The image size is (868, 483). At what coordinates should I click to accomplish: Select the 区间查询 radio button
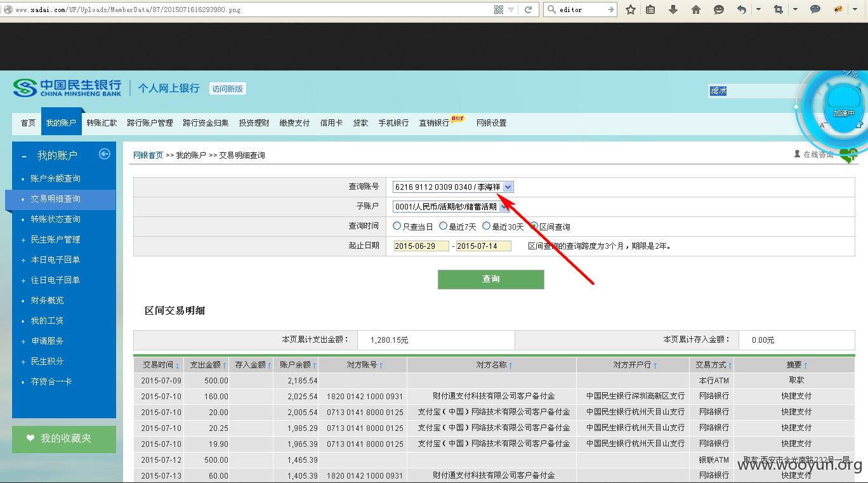[534, 226]
